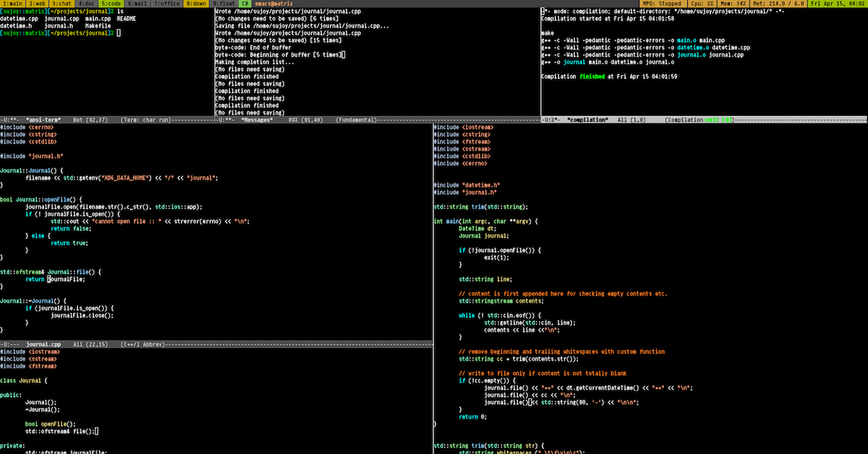Click the 'private:' label in header pane
This screenshot has height=454, width=868.
click(x=13, y=445)
